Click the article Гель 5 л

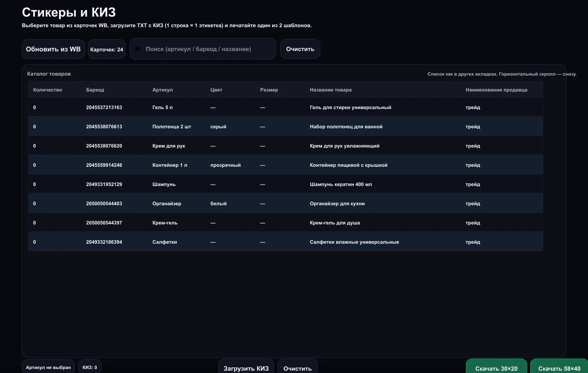tap(162, 107)
